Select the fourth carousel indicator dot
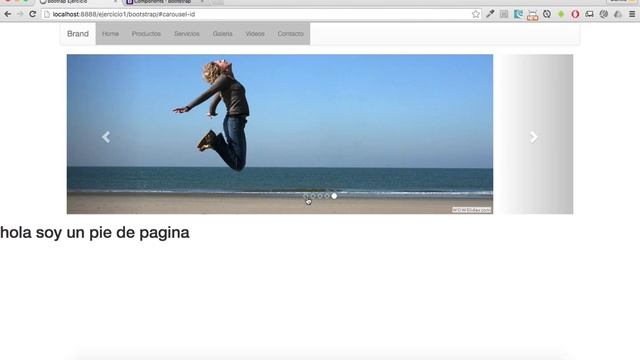Screen dimensions: 640x360 point(327,196)
